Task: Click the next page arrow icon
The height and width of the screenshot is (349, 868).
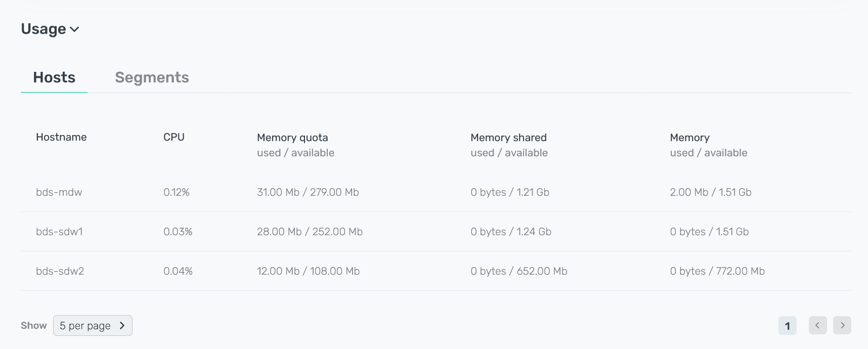Action: point(842,325)
